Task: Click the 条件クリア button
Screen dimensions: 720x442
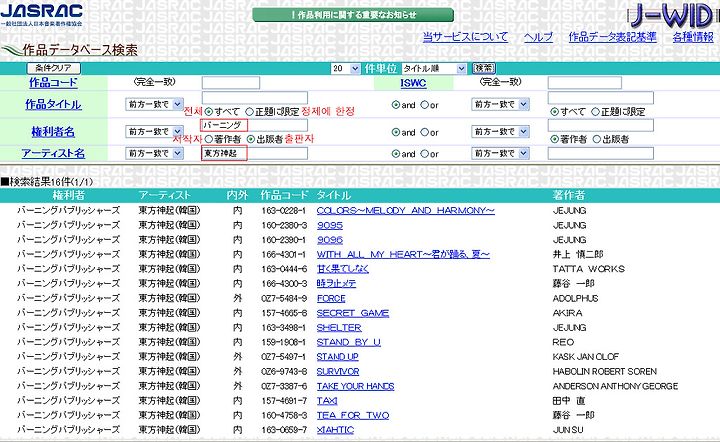Action: (54, 68)
